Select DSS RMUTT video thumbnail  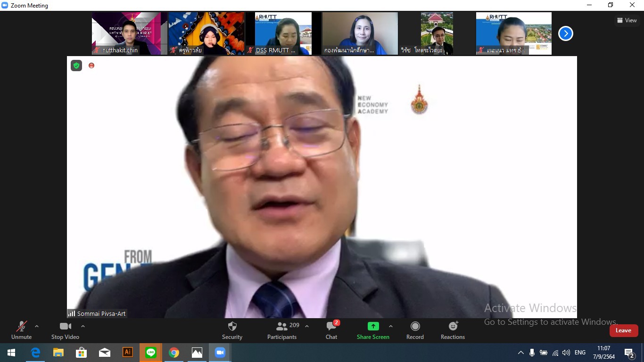[283, 33]
